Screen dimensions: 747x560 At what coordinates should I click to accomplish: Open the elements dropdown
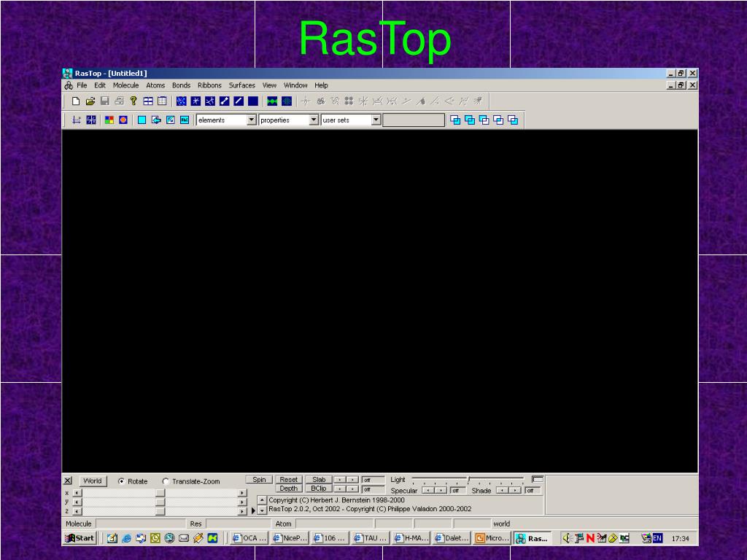point(252,120)
